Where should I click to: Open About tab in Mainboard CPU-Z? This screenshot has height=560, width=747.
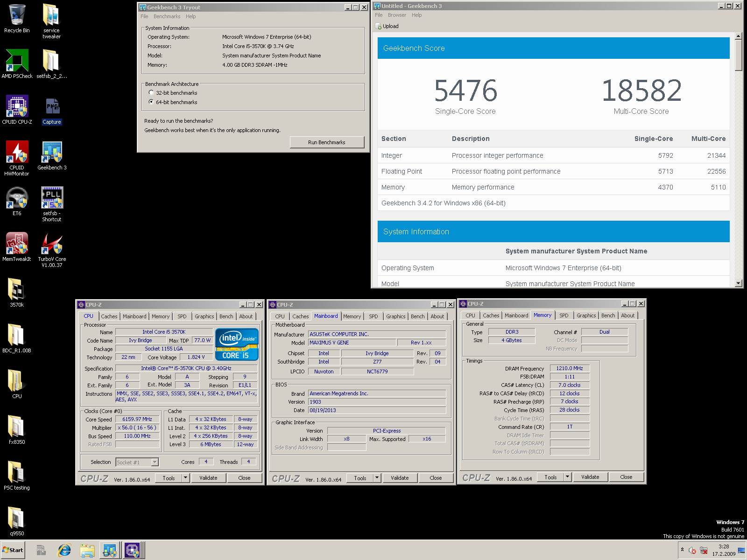point(437,316)
